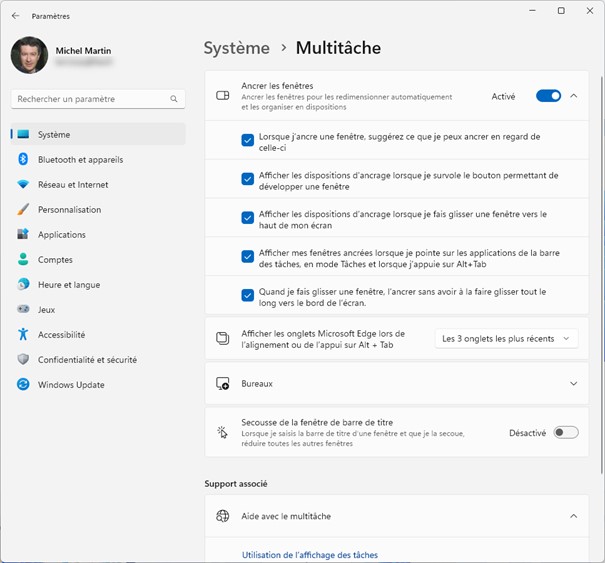Uncheck 'Quand je fais glisser une fenêtre' checkbox
The image size is (605, 563).
pyautogui.click(x=247, y=295)
